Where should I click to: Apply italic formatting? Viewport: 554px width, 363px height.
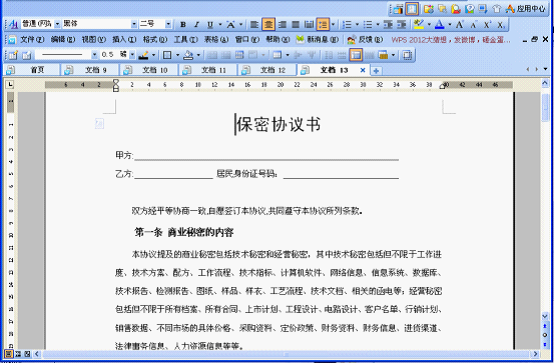point(196,24)
